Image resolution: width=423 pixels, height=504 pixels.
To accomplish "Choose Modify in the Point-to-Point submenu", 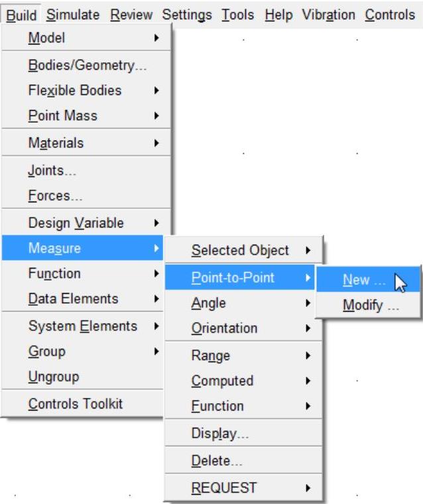I will [371, 306].
